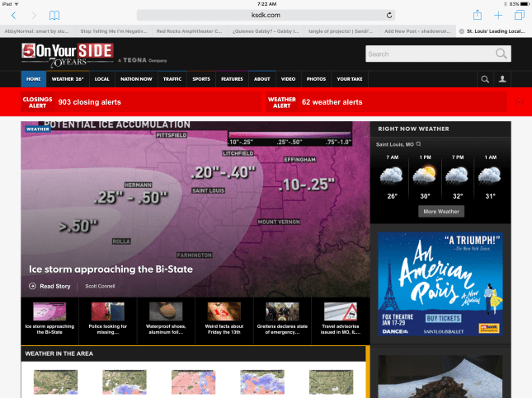This screenshot has width=532, height=398.
Task: Open the bookmarks book icon
Action: (x=54, y=16)
